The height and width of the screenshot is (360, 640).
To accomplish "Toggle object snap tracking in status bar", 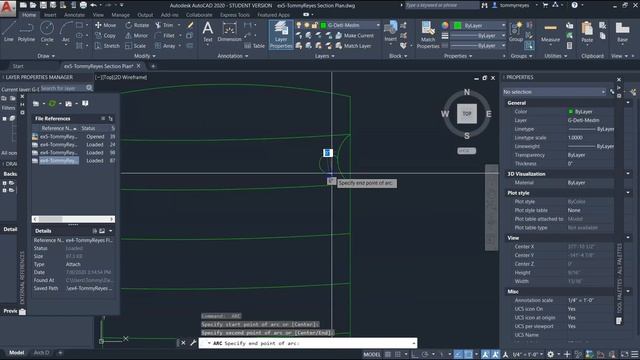I will coord(458,354).
